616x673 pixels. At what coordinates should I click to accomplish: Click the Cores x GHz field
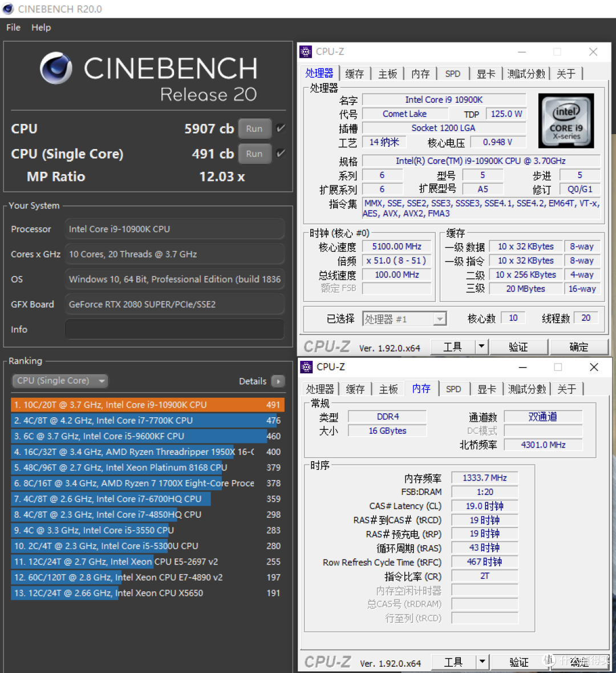click(175, 254)
